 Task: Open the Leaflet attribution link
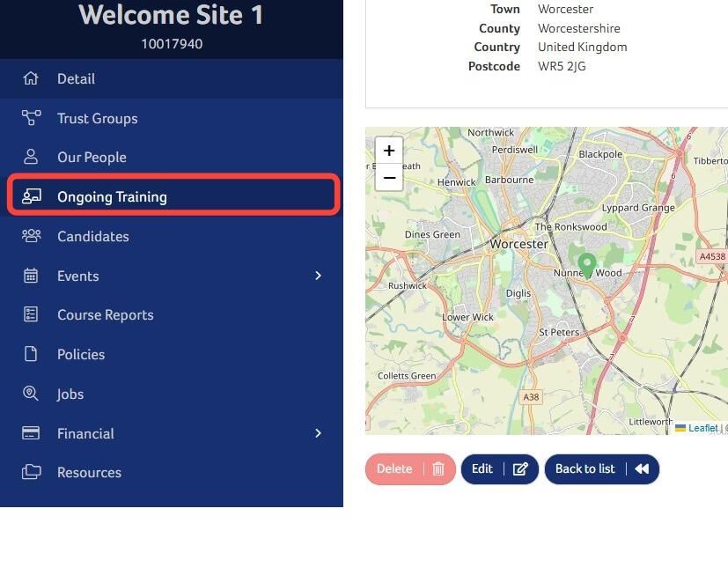[x=702, y=428]
